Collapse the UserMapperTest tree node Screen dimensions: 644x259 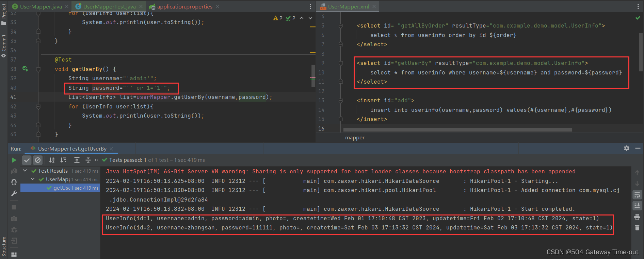33,179
